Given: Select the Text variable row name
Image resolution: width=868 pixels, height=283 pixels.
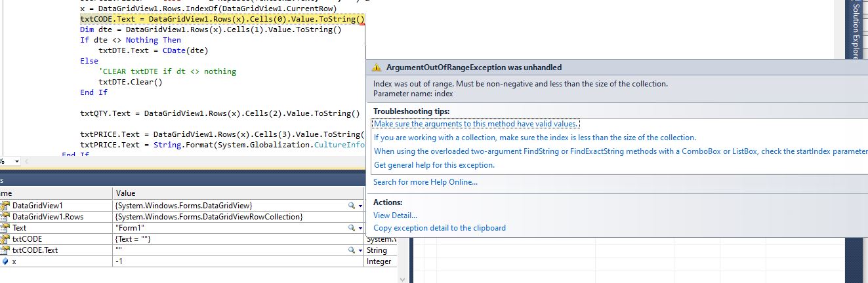Looking at the screenshot, I should click(20, 228).
